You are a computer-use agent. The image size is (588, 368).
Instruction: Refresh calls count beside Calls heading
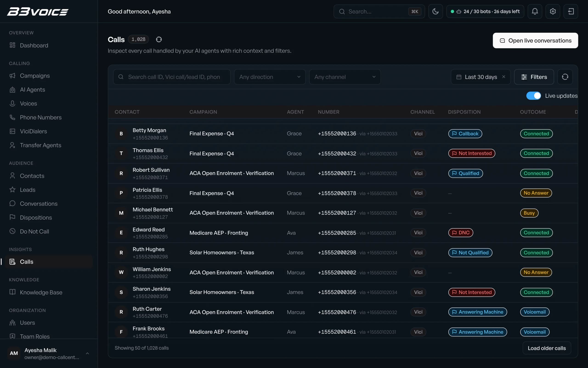pyautogui.click(x=159, y=39)
